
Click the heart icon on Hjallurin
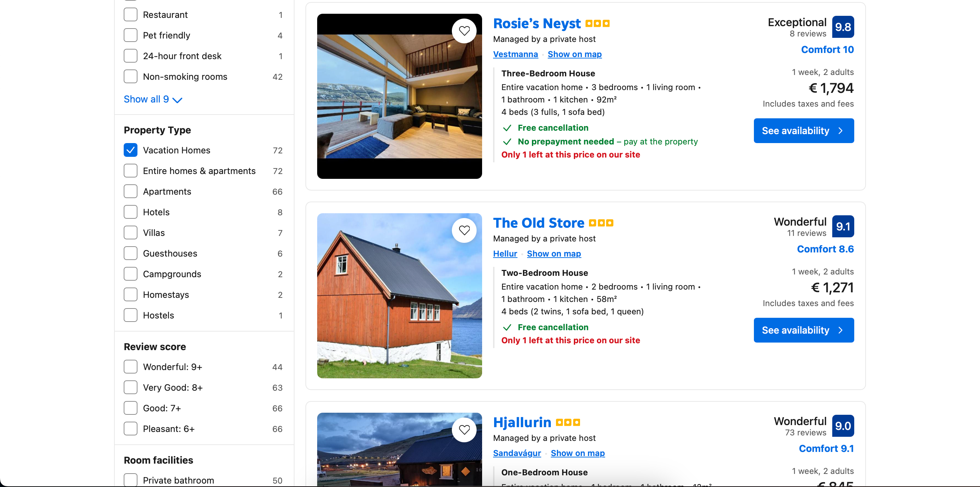pos(464,429)
